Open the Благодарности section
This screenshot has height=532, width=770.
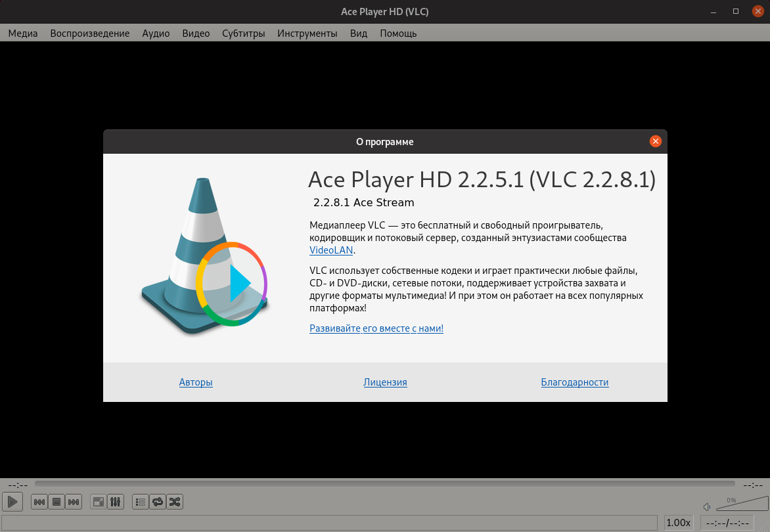(575, 382)
